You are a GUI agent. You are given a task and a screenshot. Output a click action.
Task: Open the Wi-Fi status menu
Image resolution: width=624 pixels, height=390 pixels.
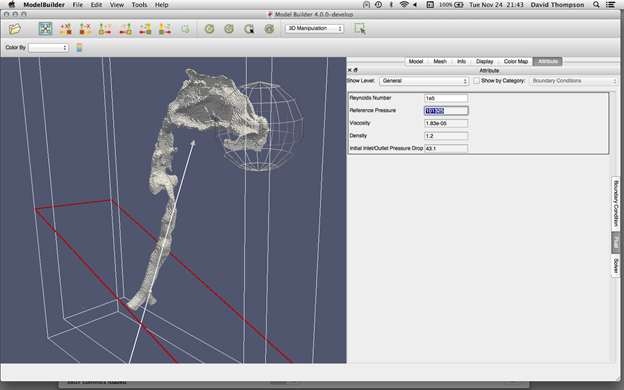tap(404, 5)
